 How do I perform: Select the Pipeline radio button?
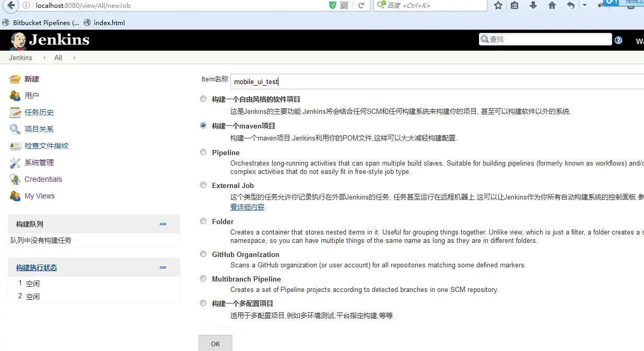tap(203, 152)
